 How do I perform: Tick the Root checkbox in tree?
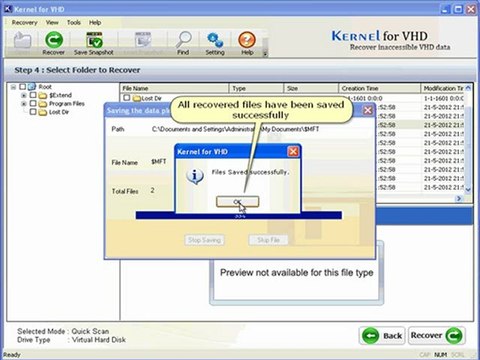point(22,87)
